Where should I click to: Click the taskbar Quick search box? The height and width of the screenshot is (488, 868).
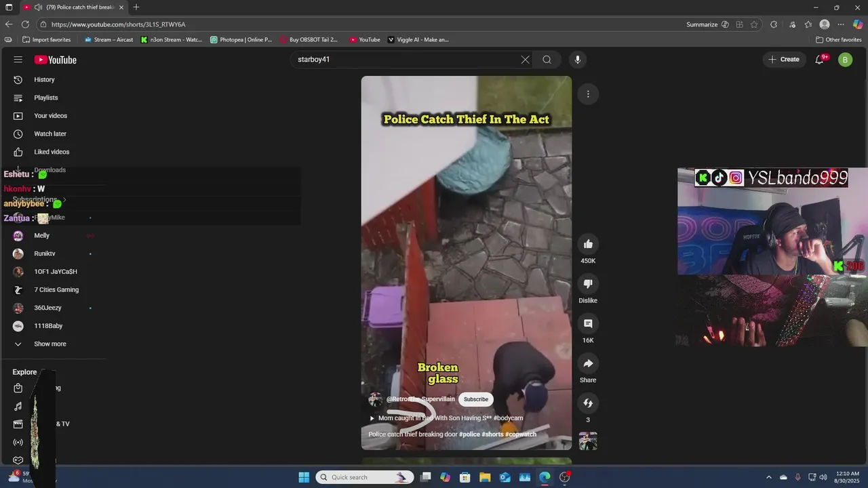[x=365, y=477]
